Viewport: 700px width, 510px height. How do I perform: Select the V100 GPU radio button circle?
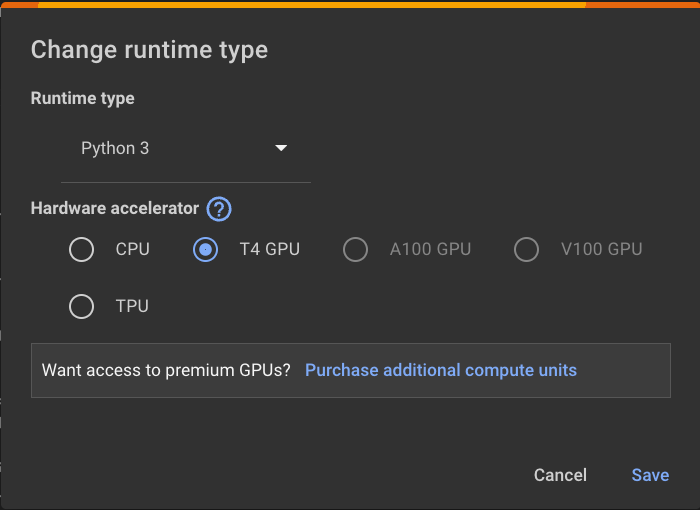point(526,249)
